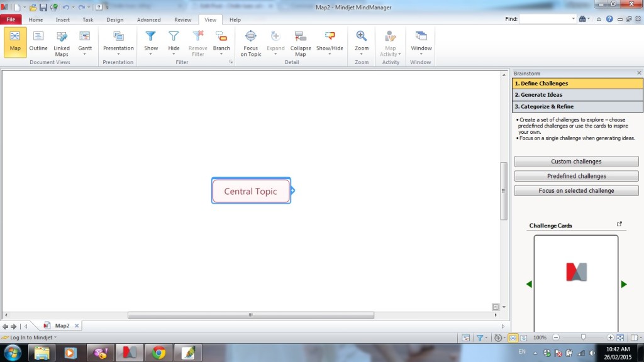Image resolution: width=644 pixels, height=362 pixels.
Task: Pop out the Challenge Cards panel
Action: (619, 224)
